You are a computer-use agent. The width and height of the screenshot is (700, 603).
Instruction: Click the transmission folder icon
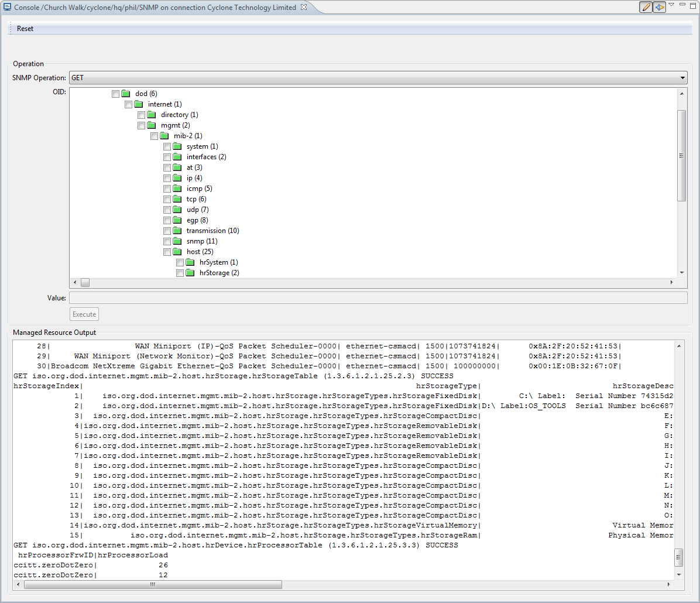pyautogui.click(x=177, y=231)
